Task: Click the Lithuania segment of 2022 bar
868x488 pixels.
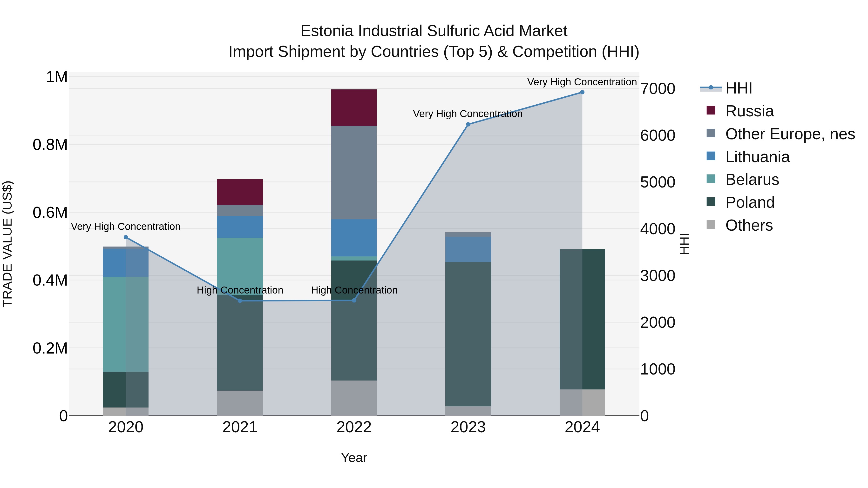Action: [354, 238]
